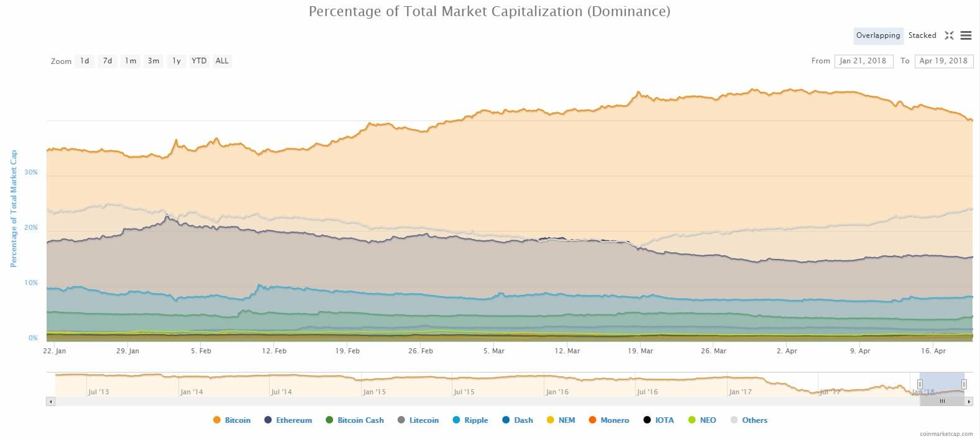Open the From date field

coord(863,61)
